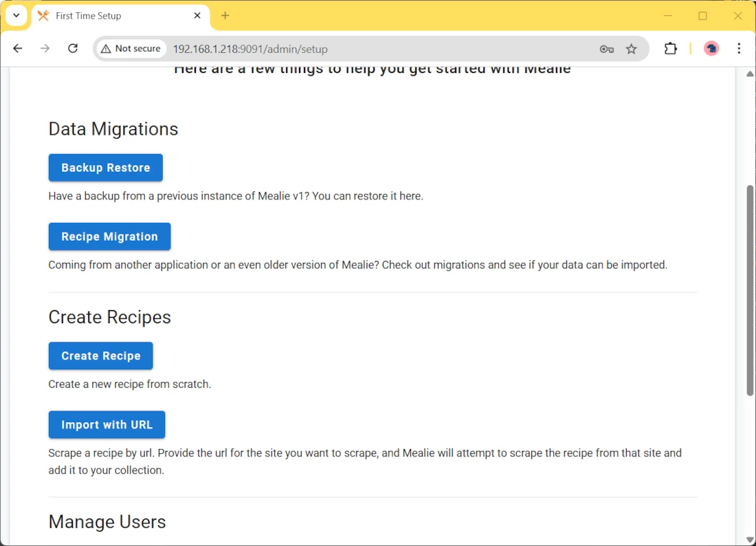
Task: Click the Backup Restore button
Action: [106, 168]
